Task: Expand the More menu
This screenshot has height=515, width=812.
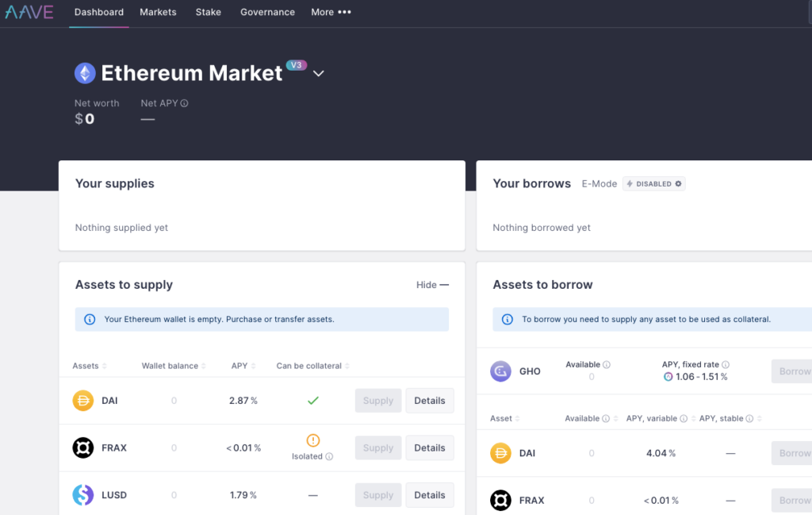Action: pos(331,12)
